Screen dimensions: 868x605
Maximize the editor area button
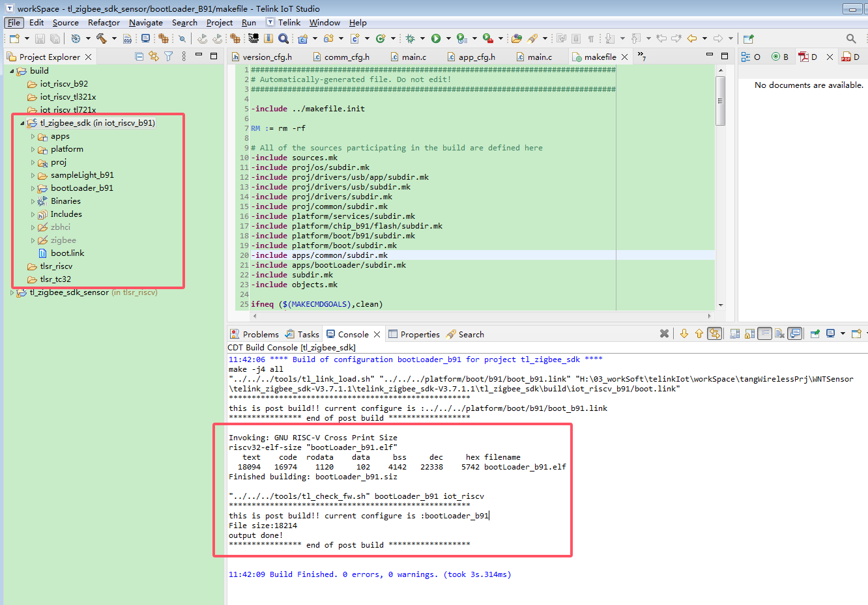(724, 56)
